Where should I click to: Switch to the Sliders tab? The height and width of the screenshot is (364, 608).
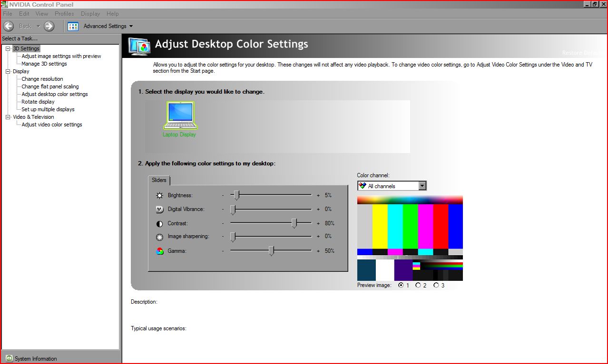point(159,180)
